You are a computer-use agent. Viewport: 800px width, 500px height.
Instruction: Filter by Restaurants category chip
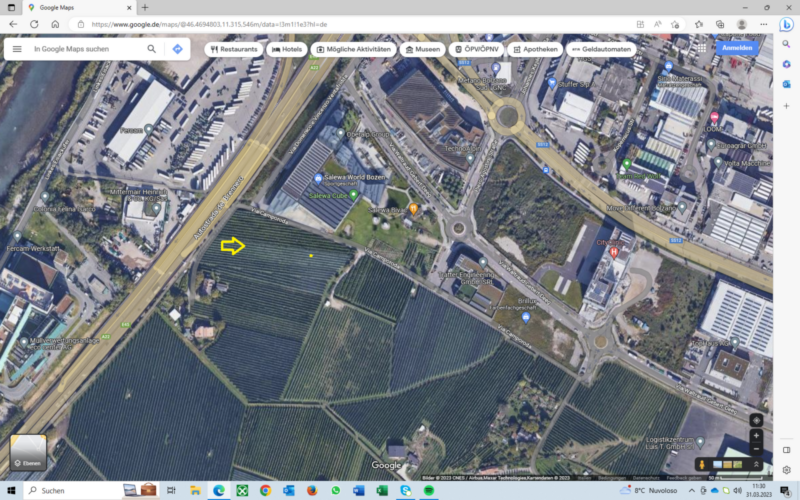point(233,49)
